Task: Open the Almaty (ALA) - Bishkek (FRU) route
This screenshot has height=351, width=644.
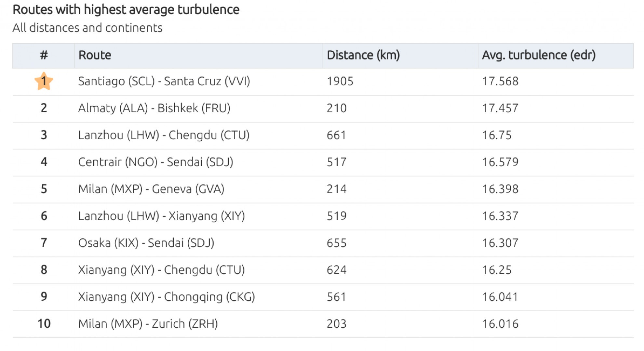Action: pyautogui.click(x=154, y=108)
